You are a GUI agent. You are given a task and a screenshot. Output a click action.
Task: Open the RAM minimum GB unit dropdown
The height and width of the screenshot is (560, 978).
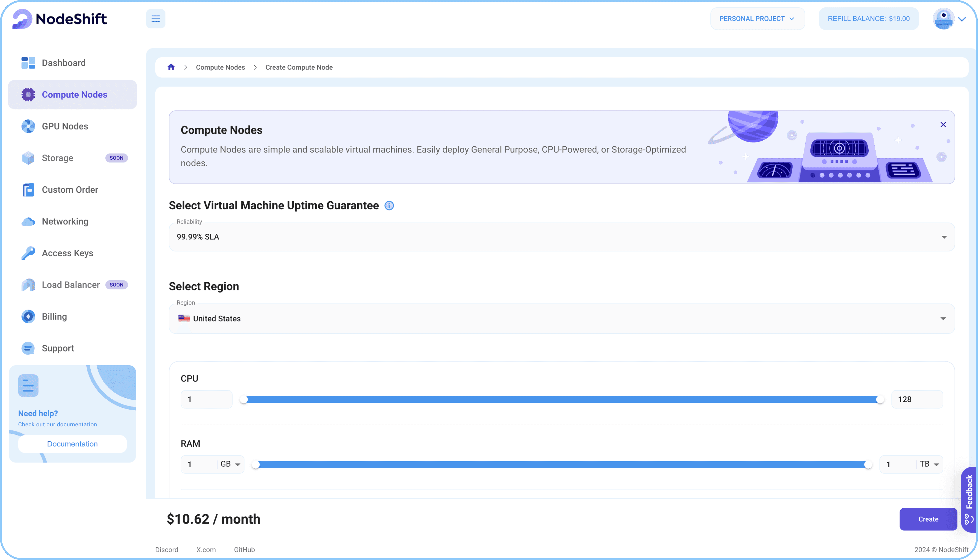tap(230, 464)
